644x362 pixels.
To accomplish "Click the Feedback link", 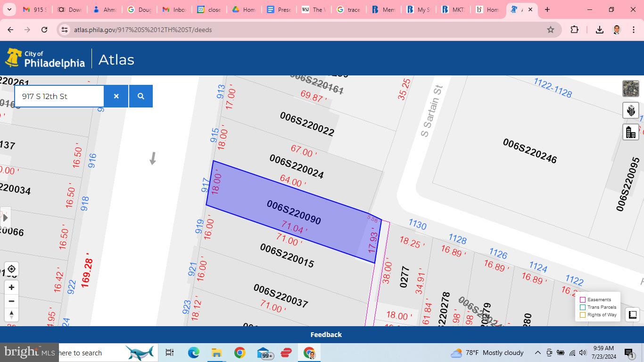I will point(326,335).
